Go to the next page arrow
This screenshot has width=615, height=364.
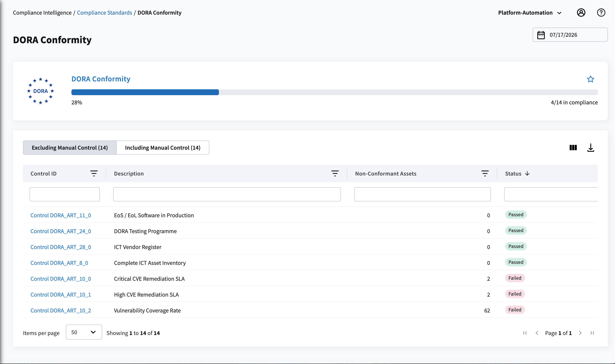(580, 333)
